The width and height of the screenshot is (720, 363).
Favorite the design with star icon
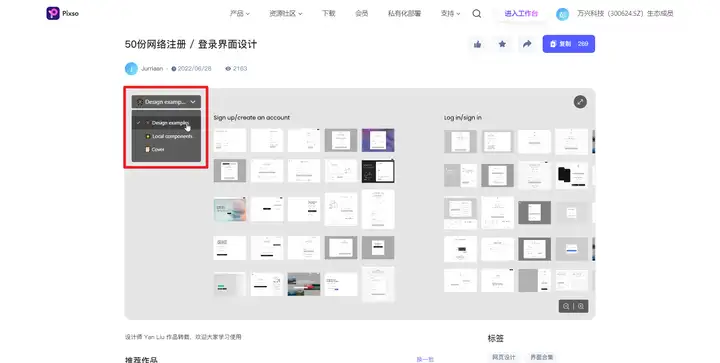(x=502, y=44)
